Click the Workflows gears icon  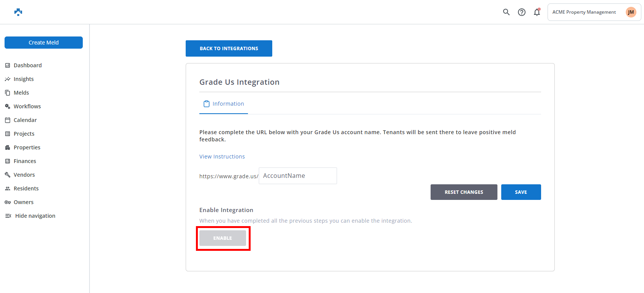pos(8,106)
